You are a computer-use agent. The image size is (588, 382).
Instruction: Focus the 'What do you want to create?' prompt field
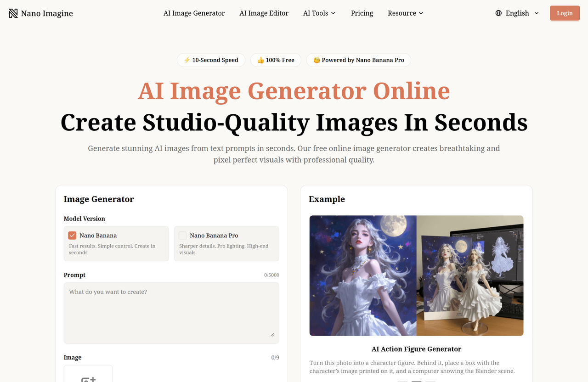coord(171,313)
